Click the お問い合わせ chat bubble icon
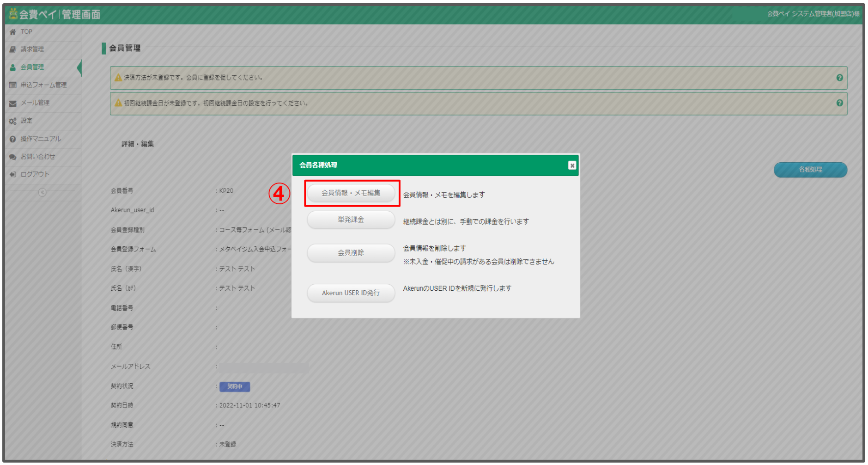Screen dimensions: 868x465 pyautogui.click(x=13, y=157)
